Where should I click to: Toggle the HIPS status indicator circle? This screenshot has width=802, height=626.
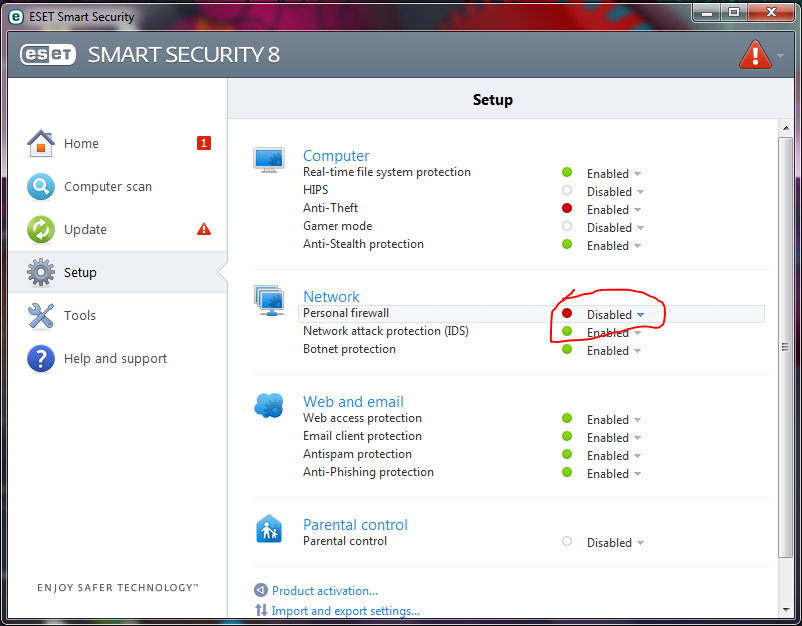567,190
